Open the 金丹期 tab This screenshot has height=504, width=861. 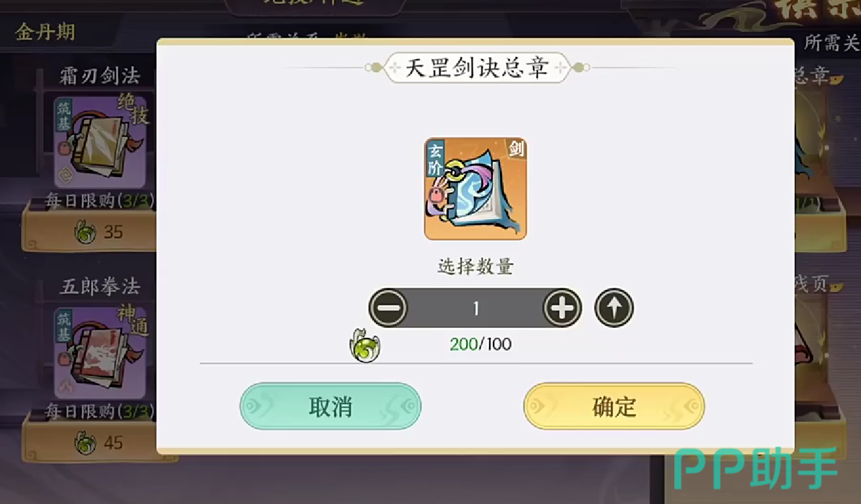click(46, 32)
